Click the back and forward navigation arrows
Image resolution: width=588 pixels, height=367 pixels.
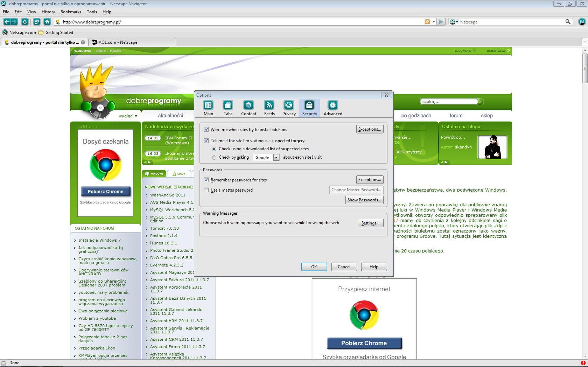tap(10, 22)
